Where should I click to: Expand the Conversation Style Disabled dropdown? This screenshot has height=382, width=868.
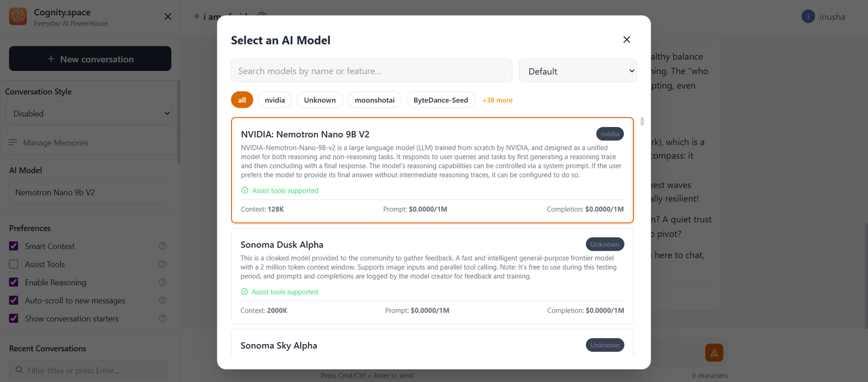tap(89, 113)
